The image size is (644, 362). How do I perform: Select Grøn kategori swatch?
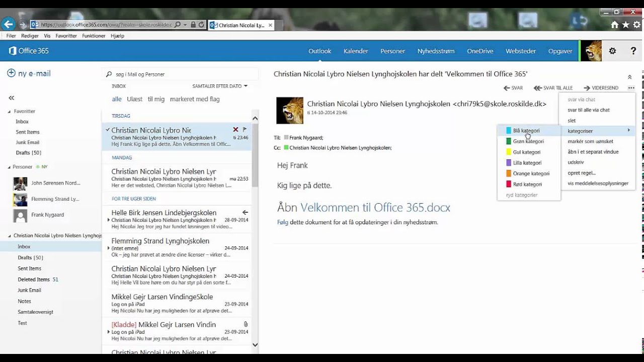(x=509, y=141)
